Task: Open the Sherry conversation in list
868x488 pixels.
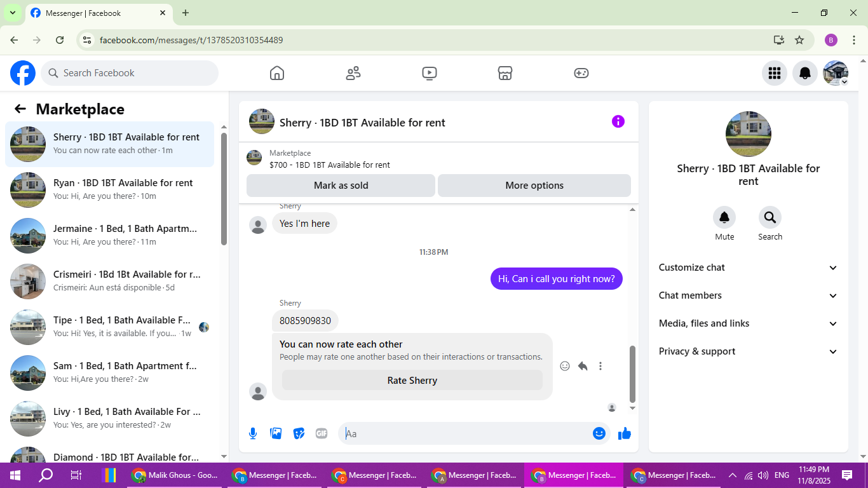Action: tap(110, 144)
